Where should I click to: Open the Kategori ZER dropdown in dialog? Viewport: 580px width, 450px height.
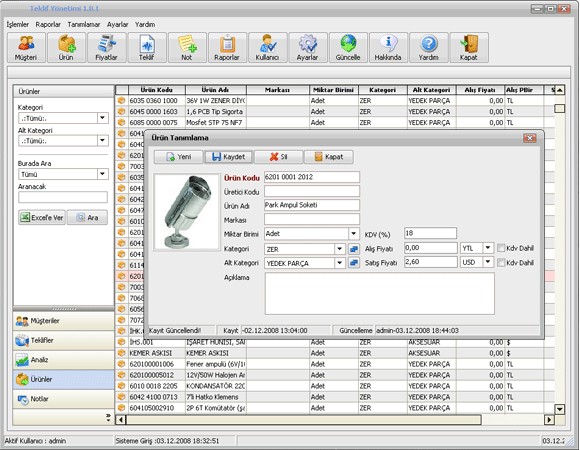coord(340,249)
